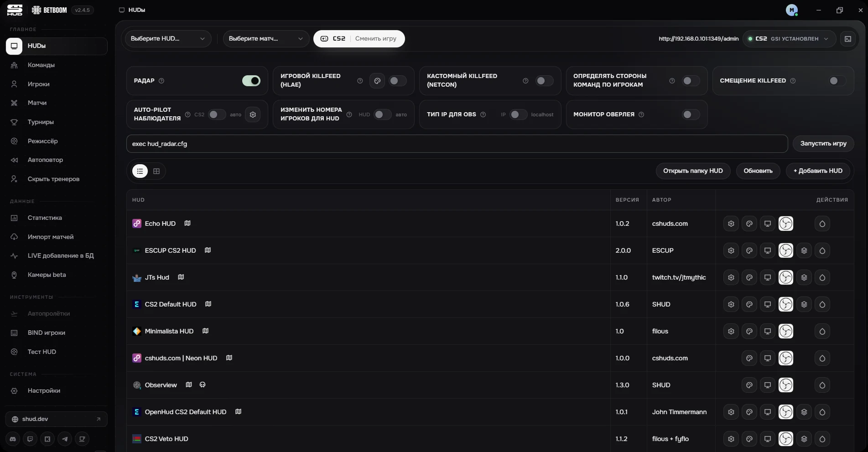Open the OBS icon for Echo HUD
The width and height of the screenshot is (868, 452).
pos(785,223)
